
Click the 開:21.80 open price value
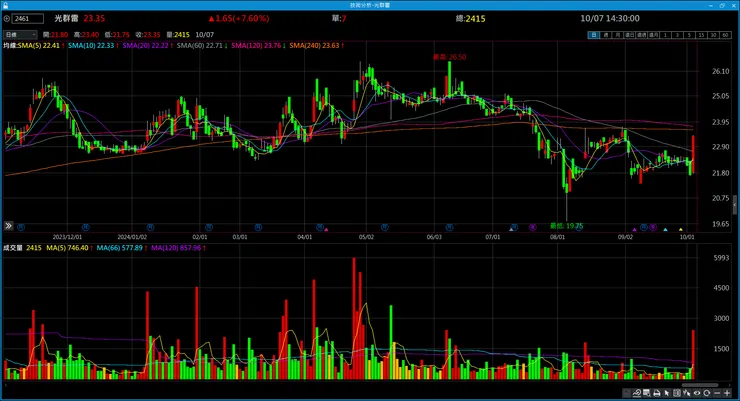(55, 35)
